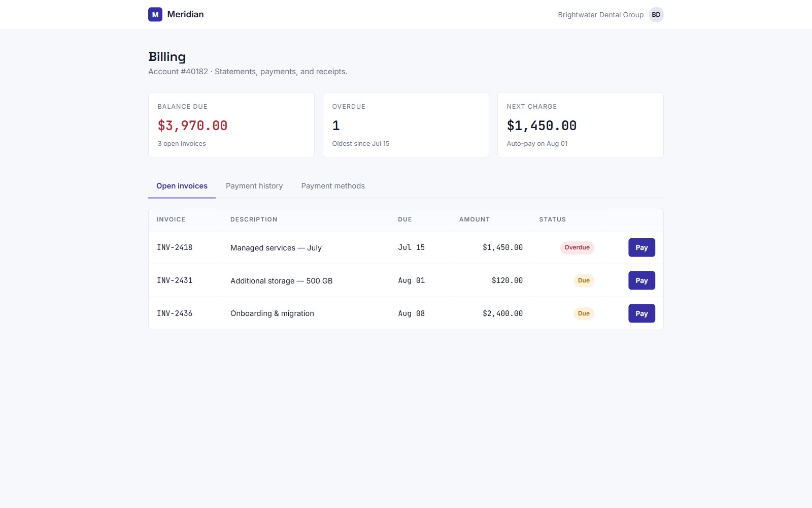
Task: Click the BALANCE DUE card label
Action: (182, 107)
